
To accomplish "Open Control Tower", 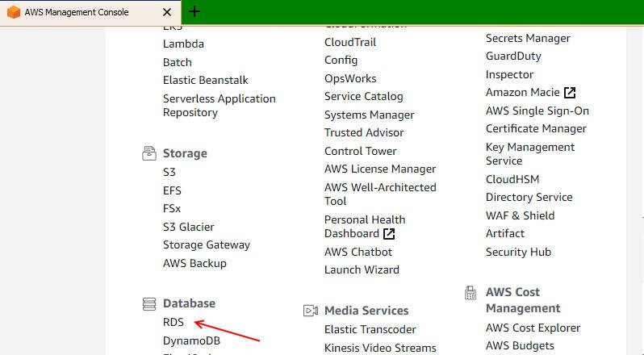I will coord(360,151).
